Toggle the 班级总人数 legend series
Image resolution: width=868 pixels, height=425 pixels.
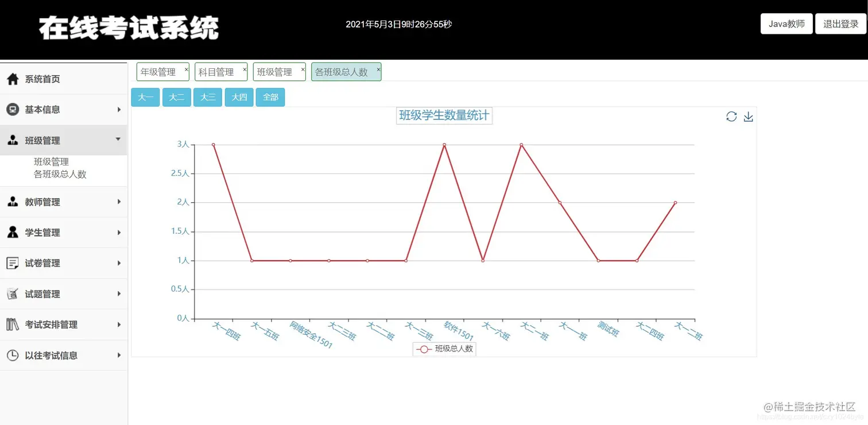444,349
